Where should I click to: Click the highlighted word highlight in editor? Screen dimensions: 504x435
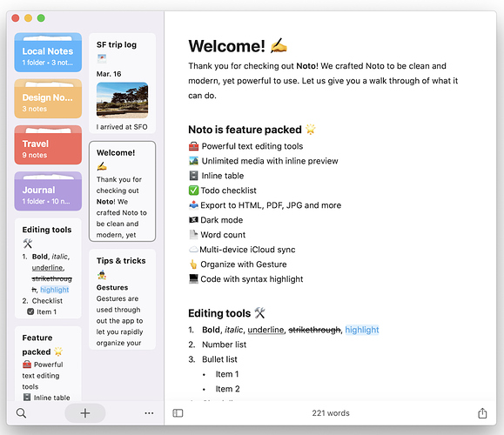[x=362, y=330]
